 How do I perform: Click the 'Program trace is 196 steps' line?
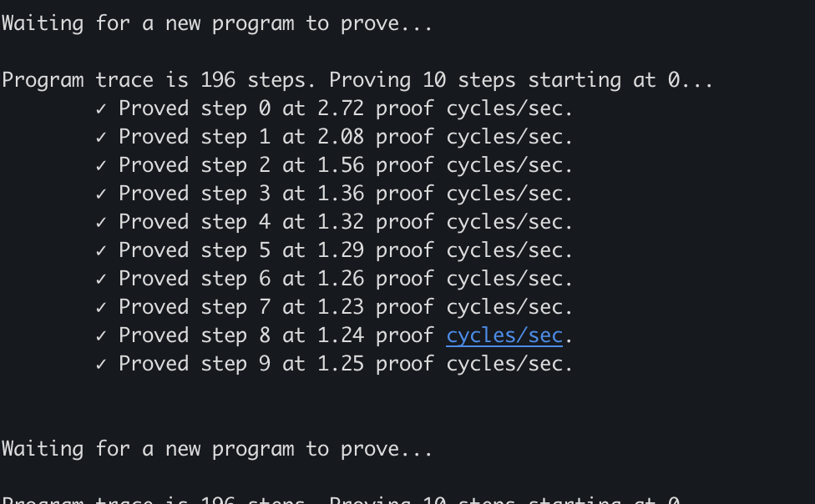tap(357, 81)
